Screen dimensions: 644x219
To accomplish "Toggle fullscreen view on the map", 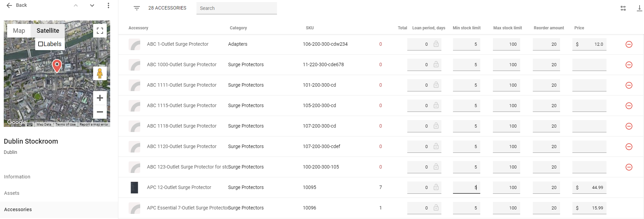I will 100,31.
